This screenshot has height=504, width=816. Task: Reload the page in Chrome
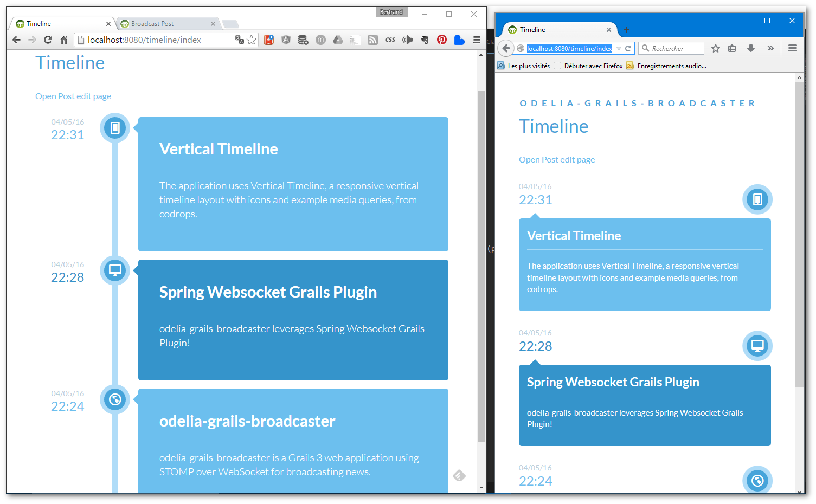tap(48, 40)
